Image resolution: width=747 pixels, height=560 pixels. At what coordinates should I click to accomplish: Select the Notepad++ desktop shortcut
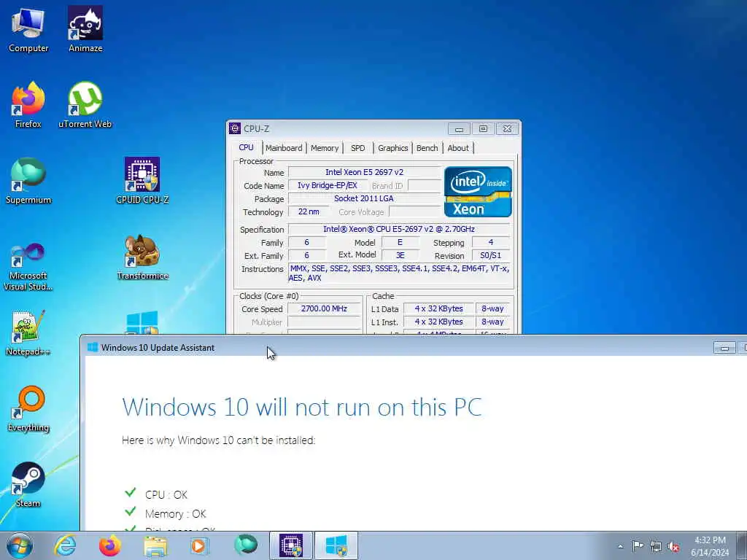coord(28,332)
